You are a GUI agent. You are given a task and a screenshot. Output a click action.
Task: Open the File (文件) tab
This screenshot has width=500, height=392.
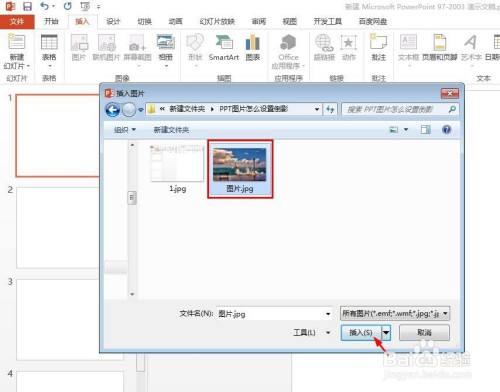click(17, 22)
